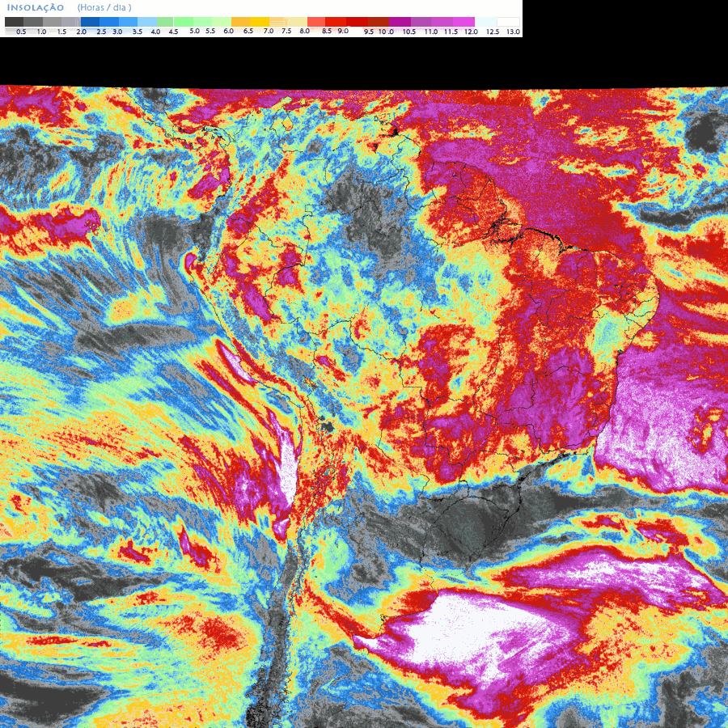Click the 8.5 legend value label
The height and width of the screenshot is (728, 728).
[327, 31]
